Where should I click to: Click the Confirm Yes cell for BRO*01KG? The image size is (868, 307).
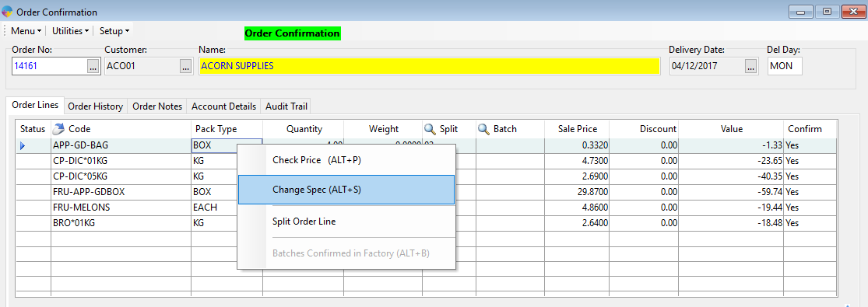click(810, 223)
